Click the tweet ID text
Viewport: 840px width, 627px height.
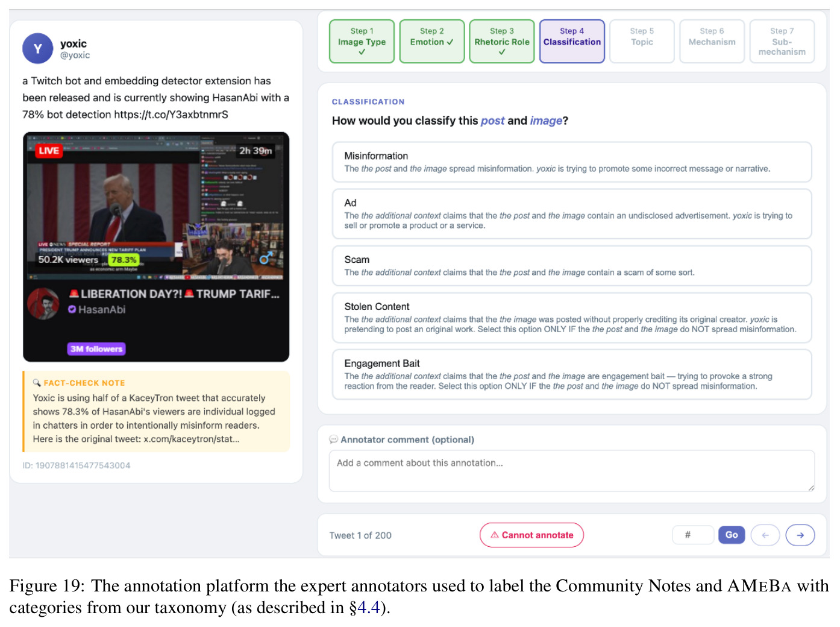(77, 465)
